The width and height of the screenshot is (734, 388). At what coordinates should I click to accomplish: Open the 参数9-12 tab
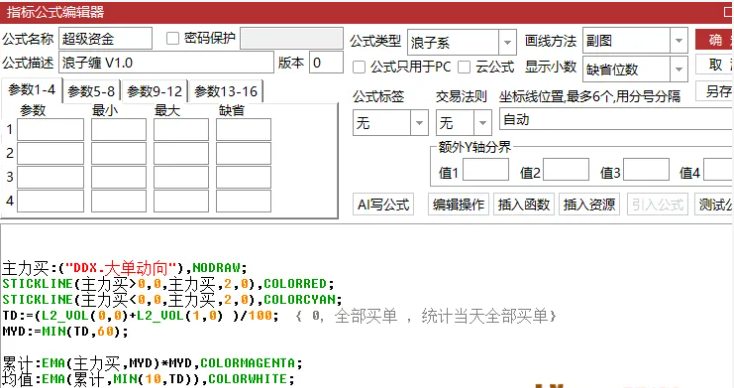[x=154, y=91]
